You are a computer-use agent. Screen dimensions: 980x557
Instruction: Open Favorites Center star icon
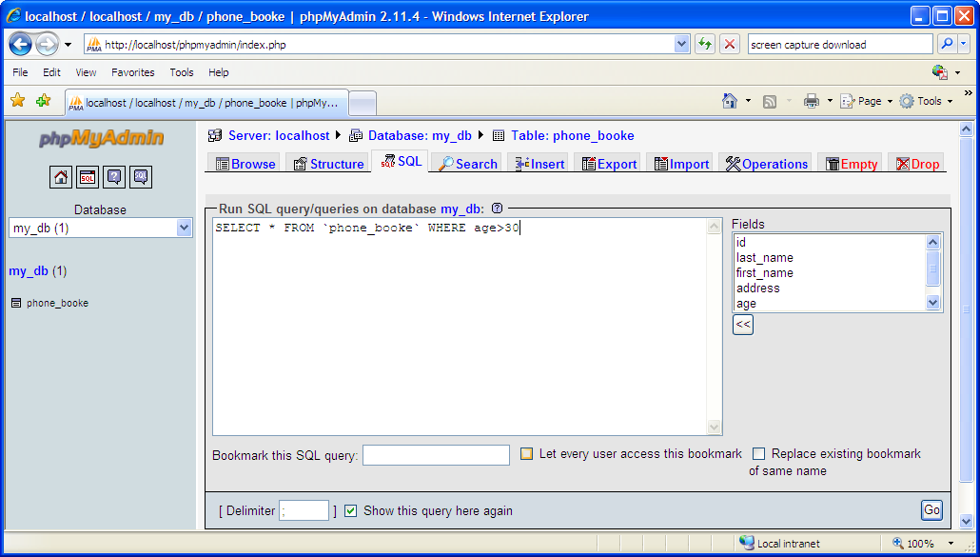(17, 100)
